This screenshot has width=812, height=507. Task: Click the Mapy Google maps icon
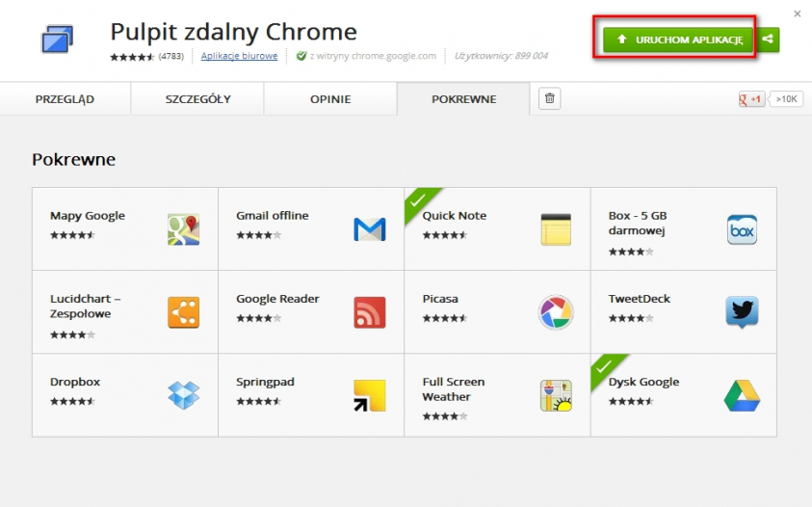point(183,229)
